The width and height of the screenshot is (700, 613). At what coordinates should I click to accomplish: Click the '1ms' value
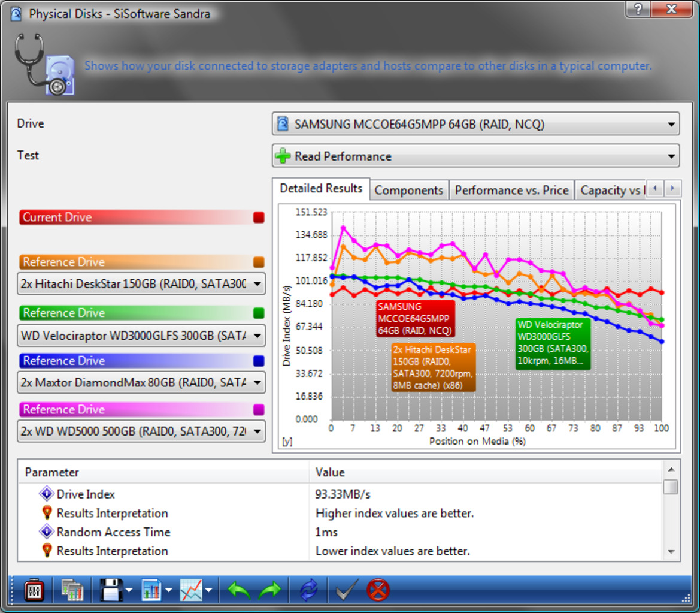point(326,532)
